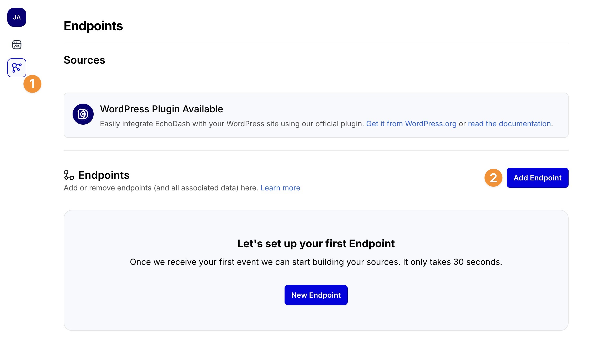The width and height of the screenshot is (597, 364).
Task: Click the Add Endpoint button
Action: point(538,178)
